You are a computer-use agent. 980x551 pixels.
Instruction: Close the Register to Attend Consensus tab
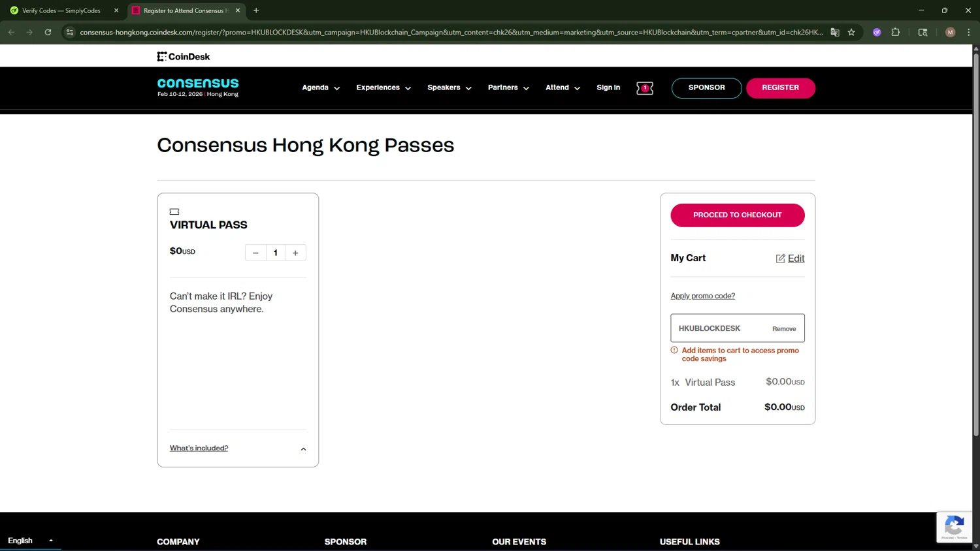point(238,10)
